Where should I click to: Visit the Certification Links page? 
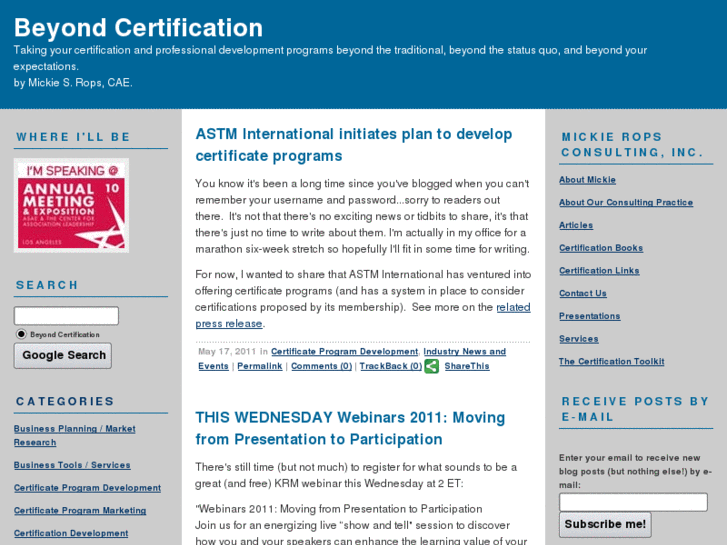(599, 270)
